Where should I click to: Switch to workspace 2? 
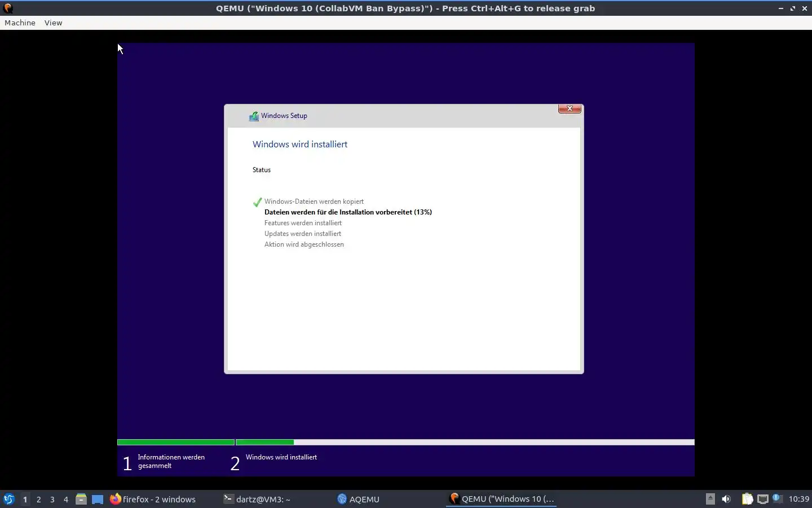pyautogui.click(x=38, y=499)
